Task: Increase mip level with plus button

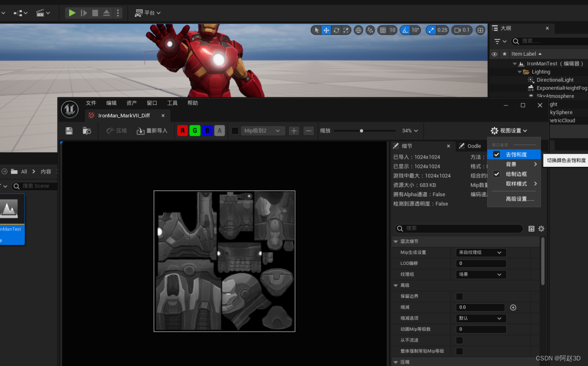Action: (x=294, y=131)
